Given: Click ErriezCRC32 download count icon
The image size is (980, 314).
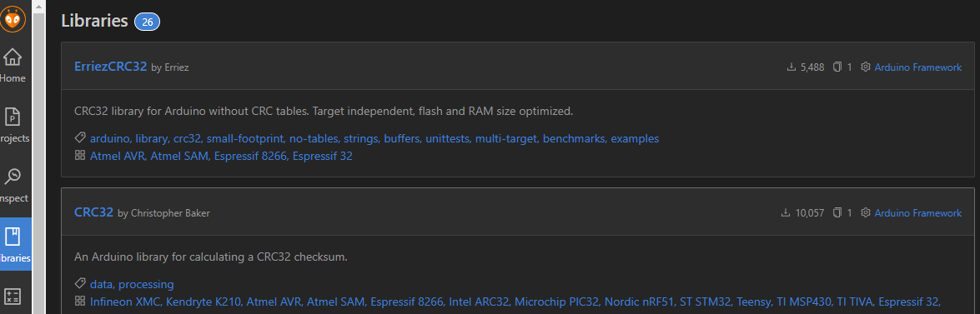Looking at the screenshot, I should tap(792, 67).
